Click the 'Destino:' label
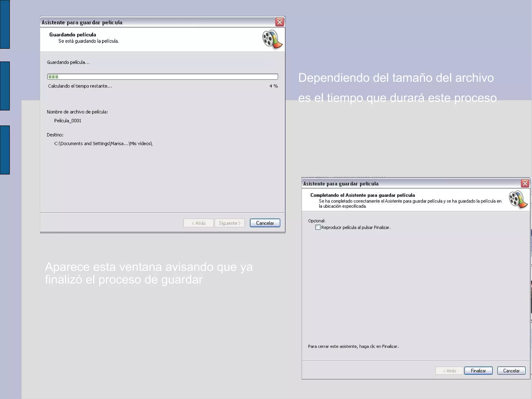This screenshot has height=399, width=532. click(x=55, y=135)
